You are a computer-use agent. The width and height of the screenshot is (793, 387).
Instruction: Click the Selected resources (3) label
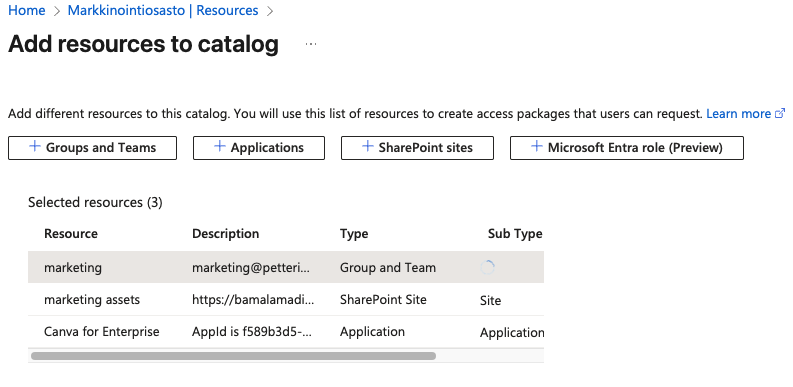95,203
